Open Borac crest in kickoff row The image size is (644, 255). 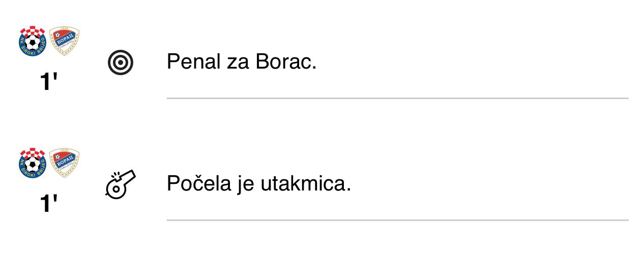[x=64, y=163]
